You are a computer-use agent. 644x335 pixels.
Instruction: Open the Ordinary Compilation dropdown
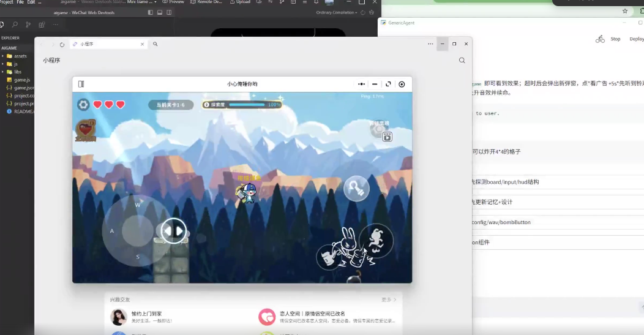pyautogui.click(x=336, y=12)
